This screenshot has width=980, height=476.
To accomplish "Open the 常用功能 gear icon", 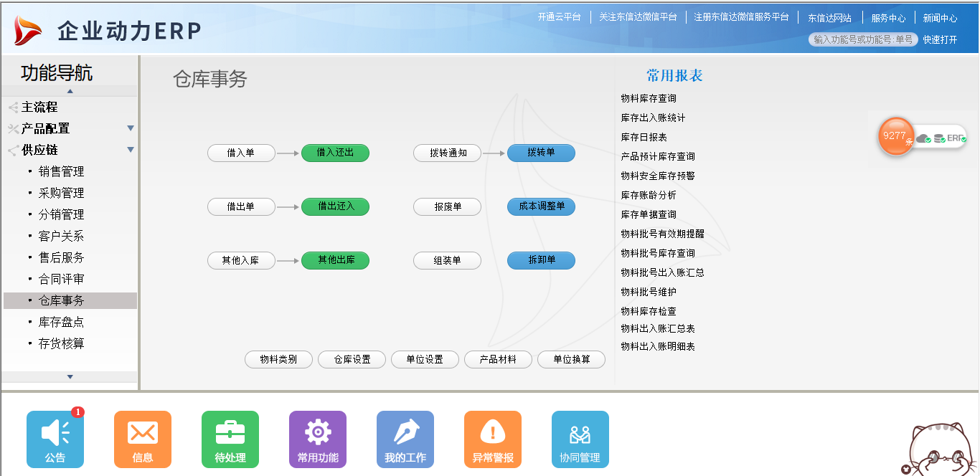I will (x=317, y=439).
